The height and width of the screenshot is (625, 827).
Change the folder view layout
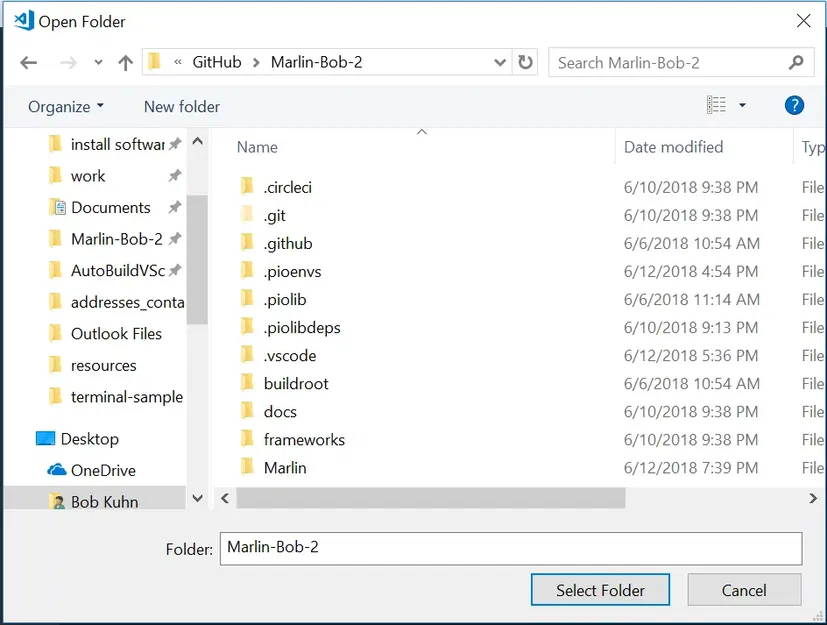(716, 105)
